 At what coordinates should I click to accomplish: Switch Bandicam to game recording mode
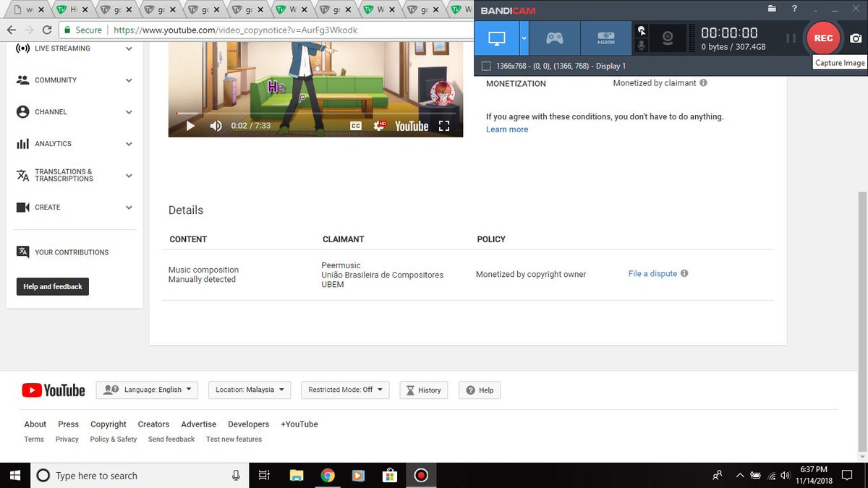coord(555,38)
